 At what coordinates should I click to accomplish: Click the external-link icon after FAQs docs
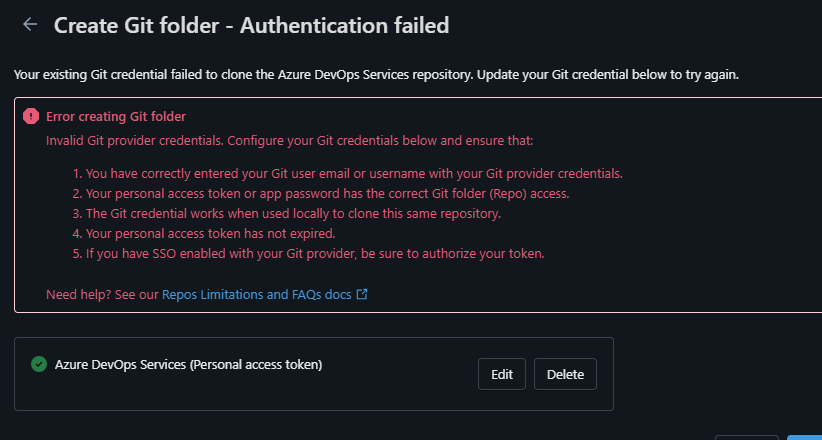tap(362, 294)
